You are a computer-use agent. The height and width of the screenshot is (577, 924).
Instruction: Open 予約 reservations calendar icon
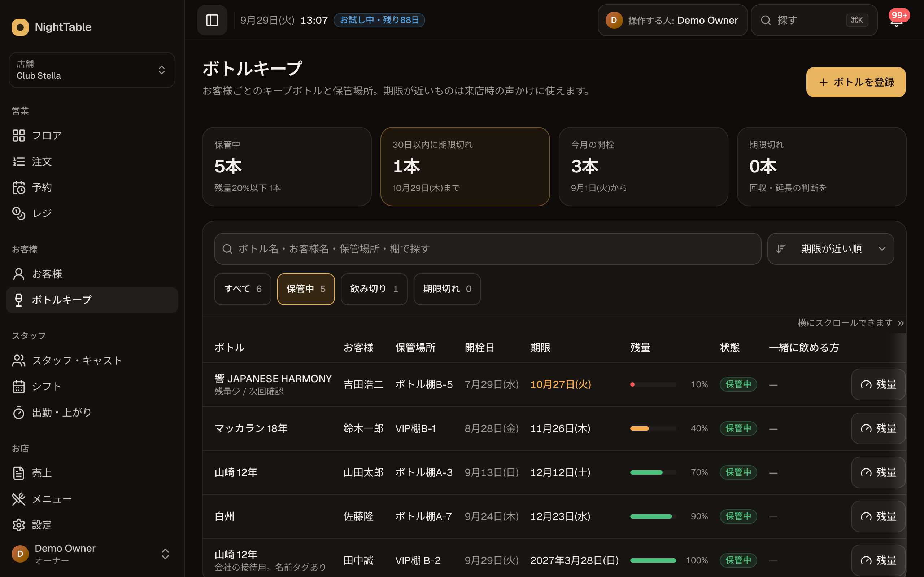(x=19, y=188)
